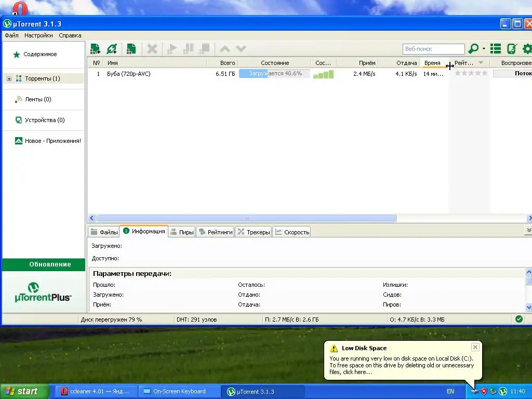This screenshot has width=532, height=399.
Task: Click DHT: 291 узлов status
Action: pos(196,320)
